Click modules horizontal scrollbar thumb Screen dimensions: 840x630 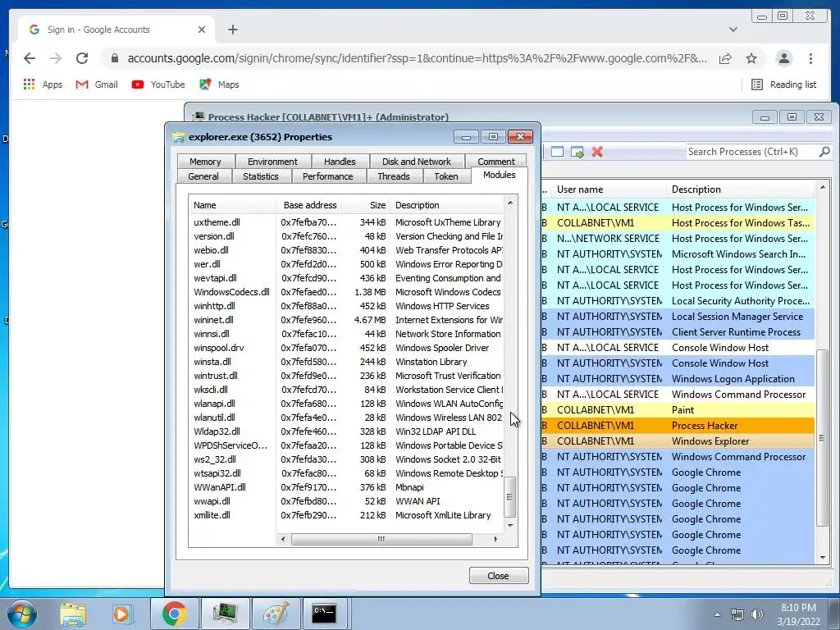381,540
